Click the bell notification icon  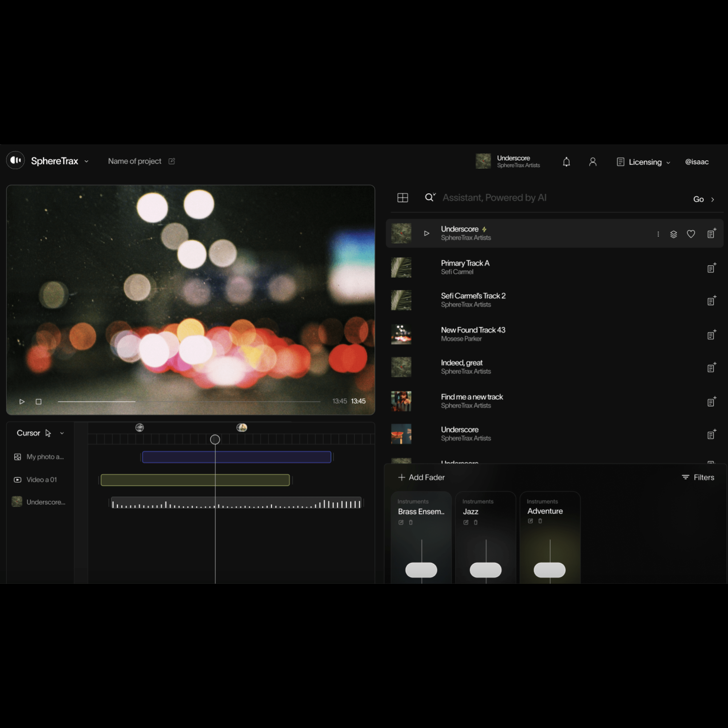[566, 162]
